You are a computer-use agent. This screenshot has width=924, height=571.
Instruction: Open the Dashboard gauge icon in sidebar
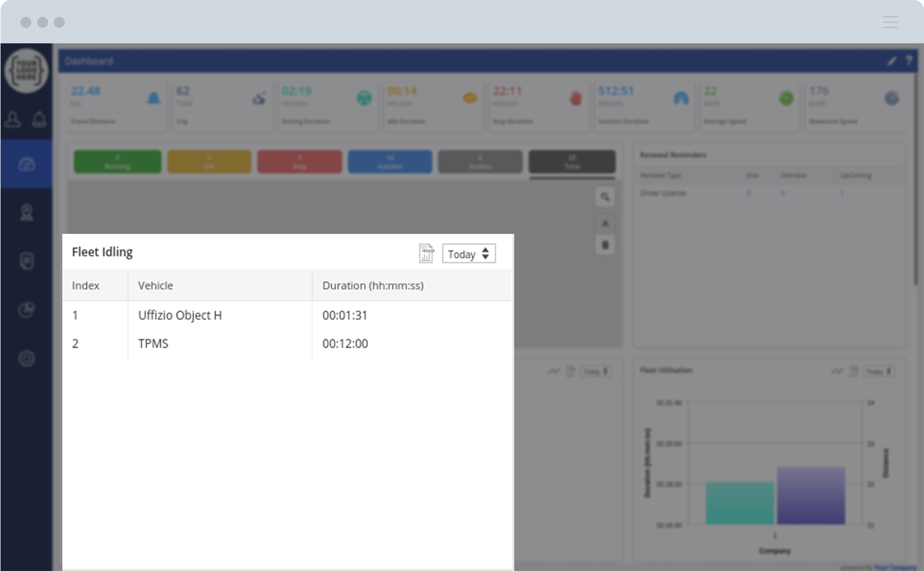coord(27,165)
